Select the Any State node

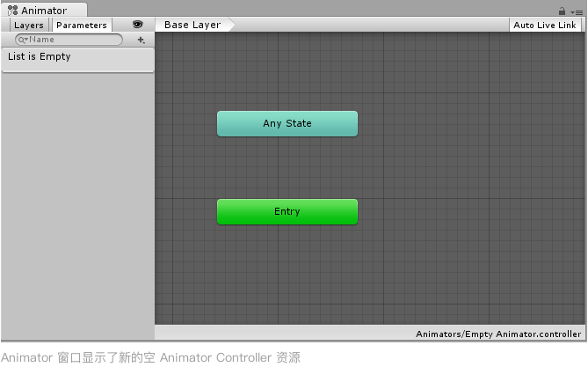click(x=287, y=123)
